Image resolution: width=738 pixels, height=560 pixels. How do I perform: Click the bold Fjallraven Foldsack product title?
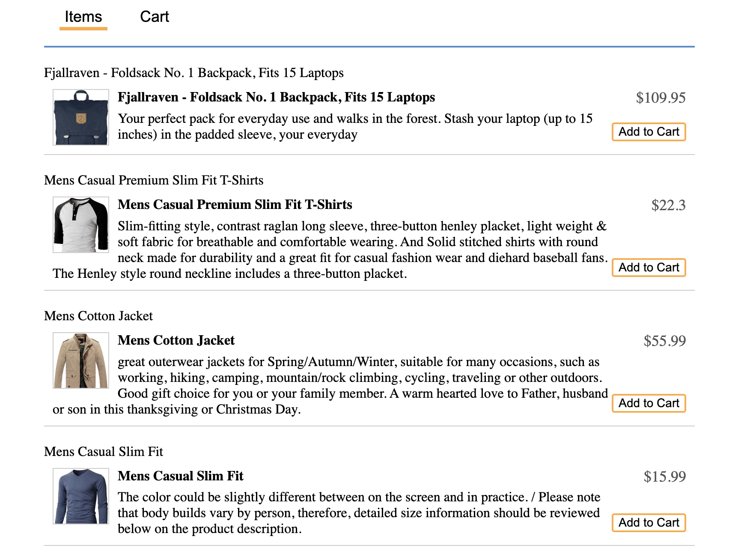click(x=277, y=98)
